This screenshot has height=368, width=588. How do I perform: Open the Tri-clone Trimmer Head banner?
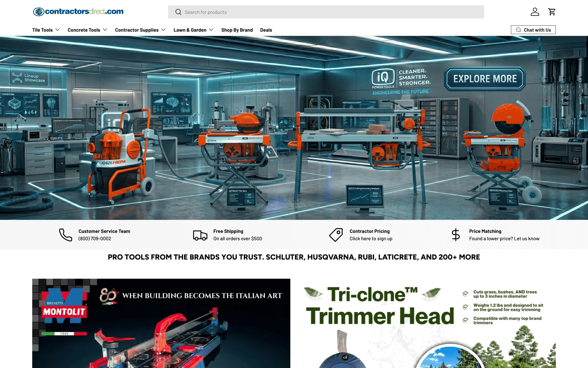pyautogui.click(x=427, y=323)
